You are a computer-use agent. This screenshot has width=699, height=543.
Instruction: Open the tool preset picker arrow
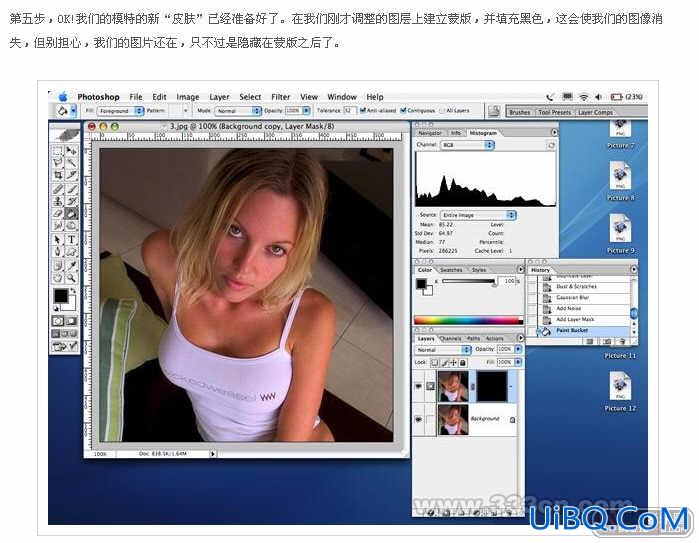pos(74,111)
